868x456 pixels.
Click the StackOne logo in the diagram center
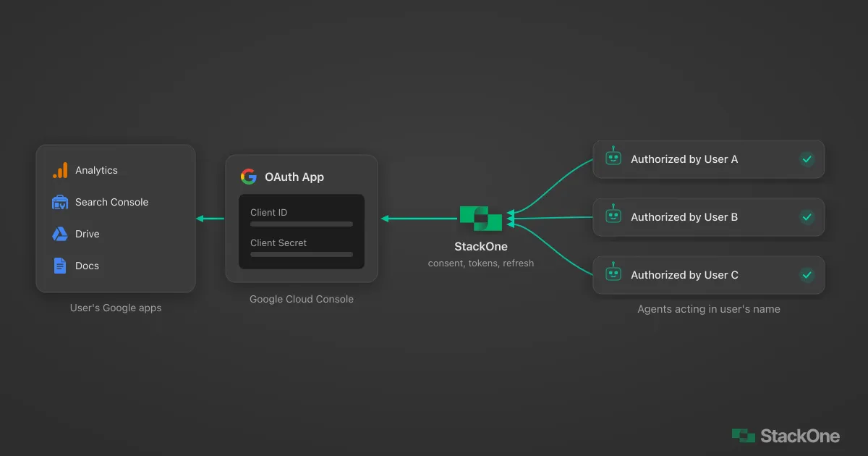tap(481, 219)
